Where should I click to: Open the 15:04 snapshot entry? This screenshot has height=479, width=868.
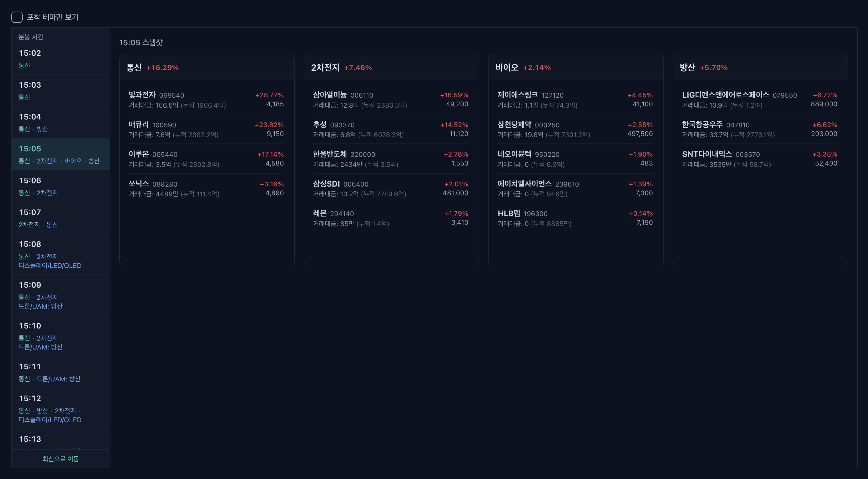[61, 123]
